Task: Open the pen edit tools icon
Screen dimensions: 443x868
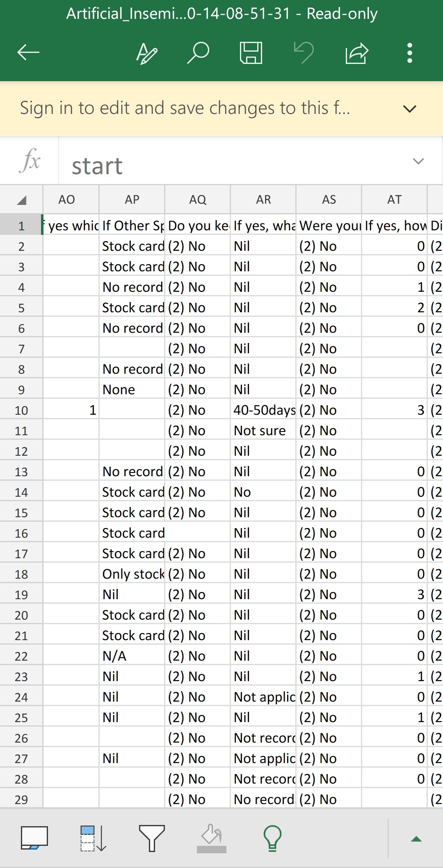Action: (146, 53)
